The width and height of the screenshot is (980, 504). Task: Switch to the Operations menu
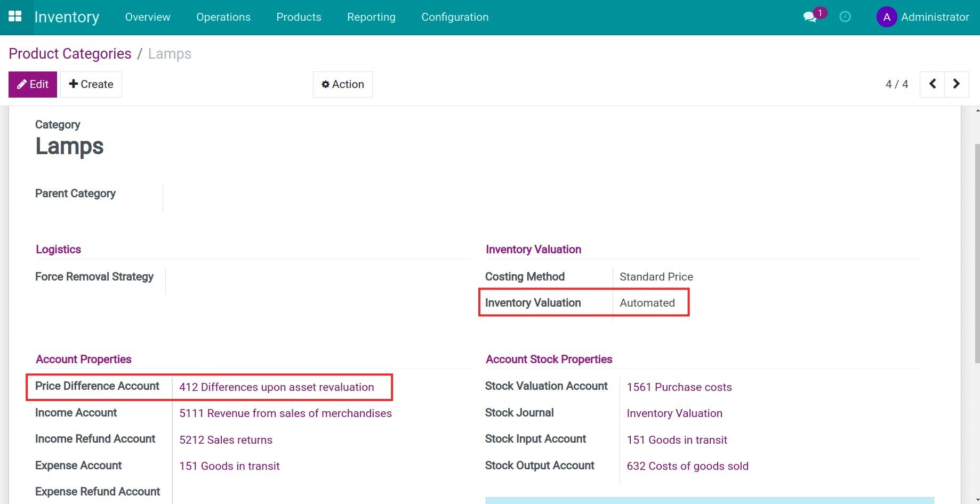223,17
